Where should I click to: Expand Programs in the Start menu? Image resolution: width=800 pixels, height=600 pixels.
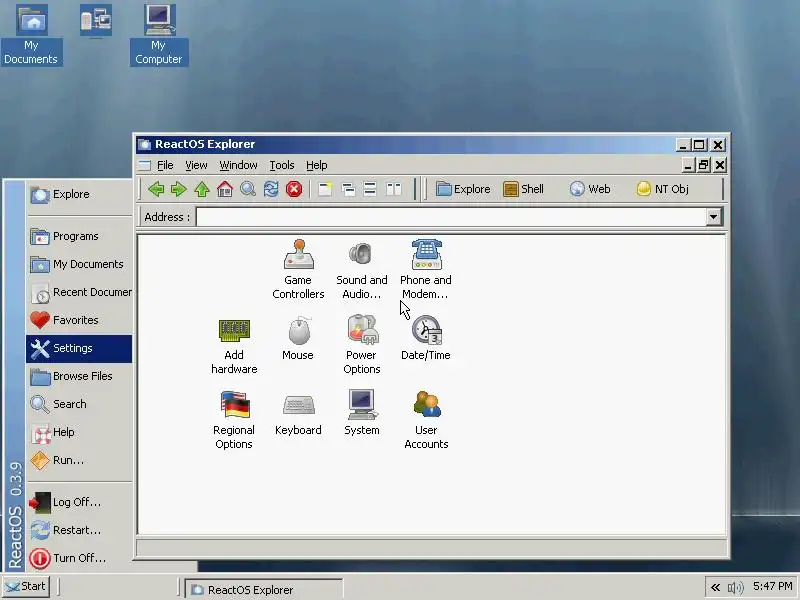point(79,236)
